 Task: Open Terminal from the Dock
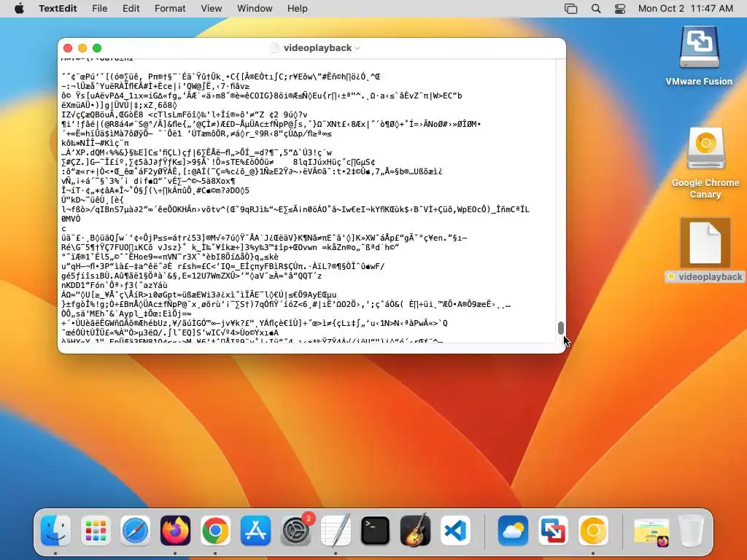pyautogui.click(x=376, y=531)
